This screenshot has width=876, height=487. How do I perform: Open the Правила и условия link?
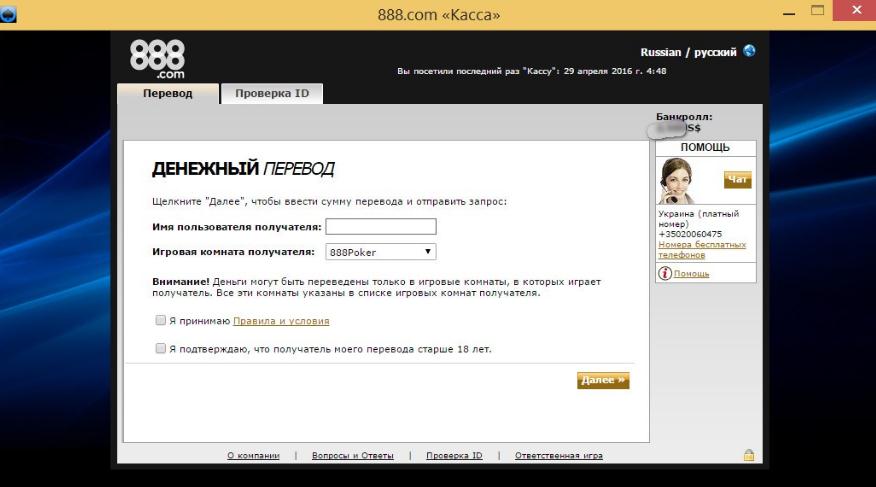(x=281, y=321)
